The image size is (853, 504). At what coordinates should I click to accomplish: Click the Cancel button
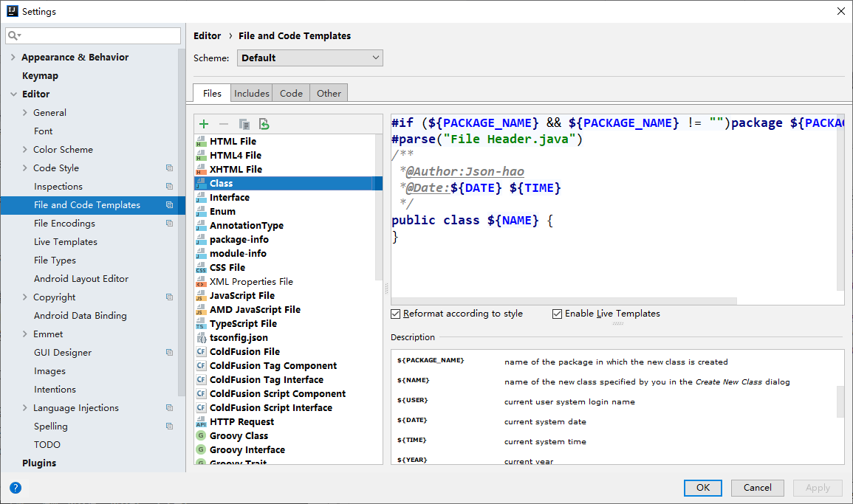(x=757, y=488)
